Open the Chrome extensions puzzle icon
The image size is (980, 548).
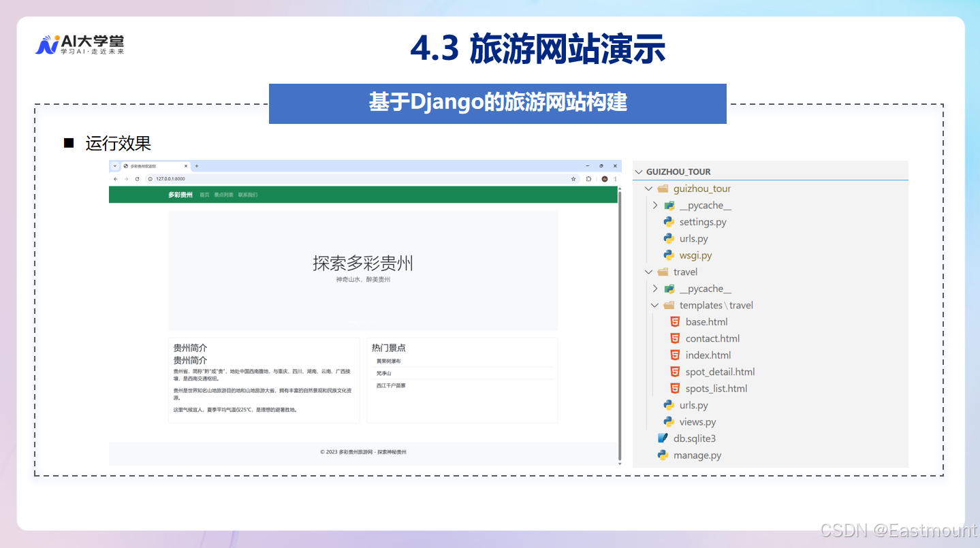[588, 178]
